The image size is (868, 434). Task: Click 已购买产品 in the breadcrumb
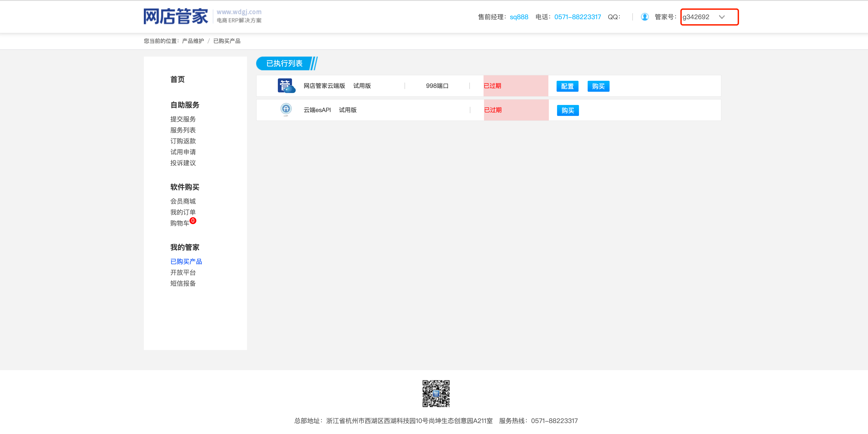(x=227, y=41)
